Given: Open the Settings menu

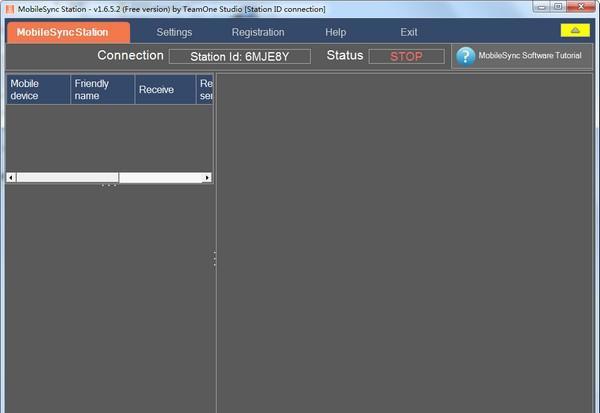Looking at the screenshot, I should tap(174, 32).
